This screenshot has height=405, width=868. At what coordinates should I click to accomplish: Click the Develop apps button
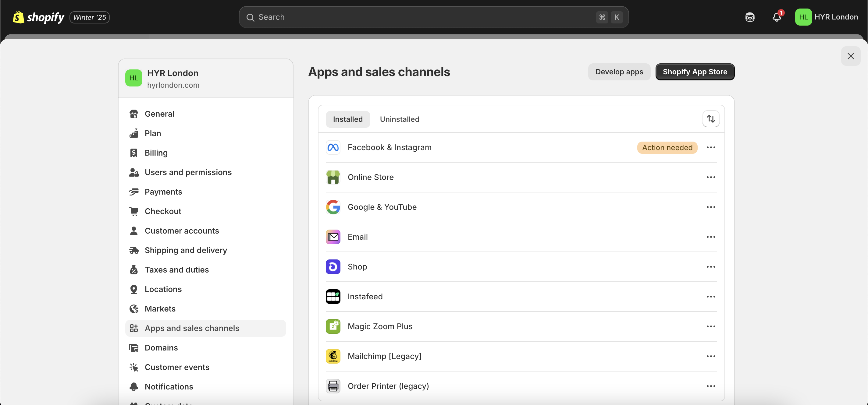(x=619, y=72)
